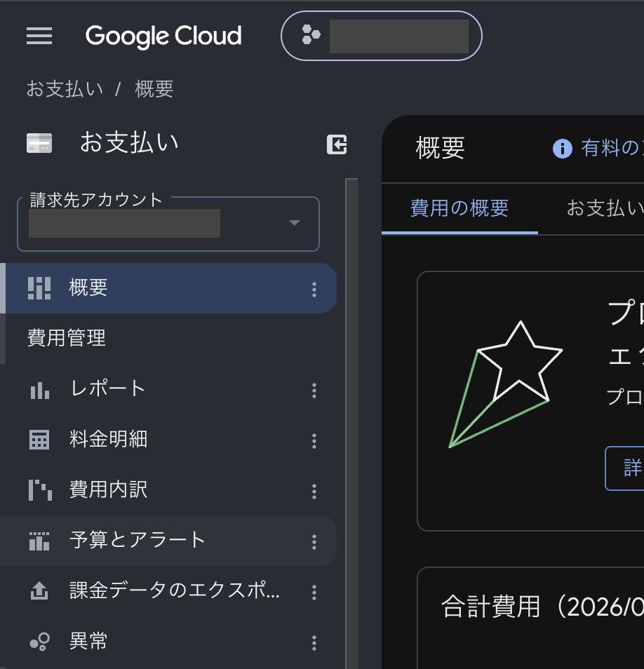The height and width of the screenshot is (669, 644).
Task: Click the 費用内訳 waterfall icon
Action: pos(40,489)
